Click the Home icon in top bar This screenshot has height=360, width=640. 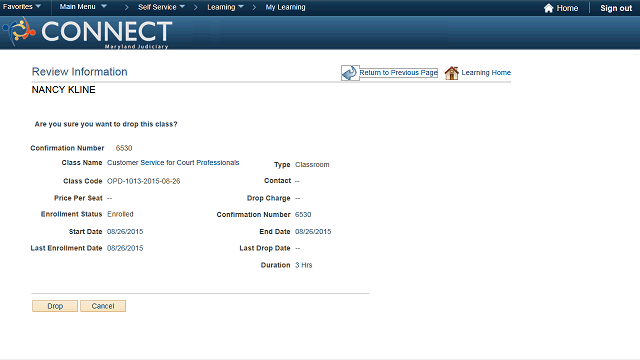coord(549,8)
